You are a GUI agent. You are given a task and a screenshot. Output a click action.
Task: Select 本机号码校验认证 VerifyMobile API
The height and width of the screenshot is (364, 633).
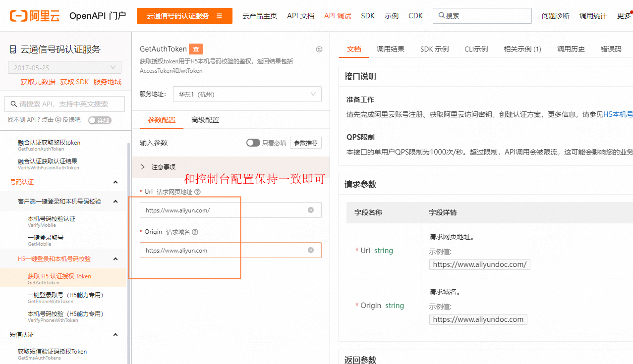tap(52, 221)
